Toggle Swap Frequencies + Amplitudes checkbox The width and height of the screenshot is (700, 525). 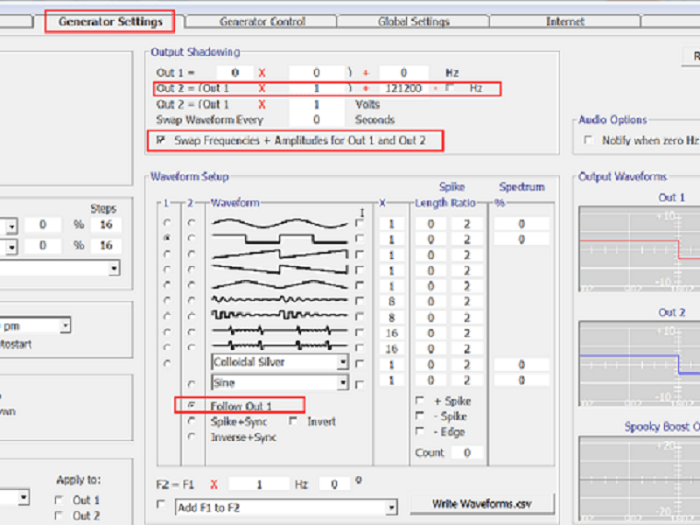(162, 141)
